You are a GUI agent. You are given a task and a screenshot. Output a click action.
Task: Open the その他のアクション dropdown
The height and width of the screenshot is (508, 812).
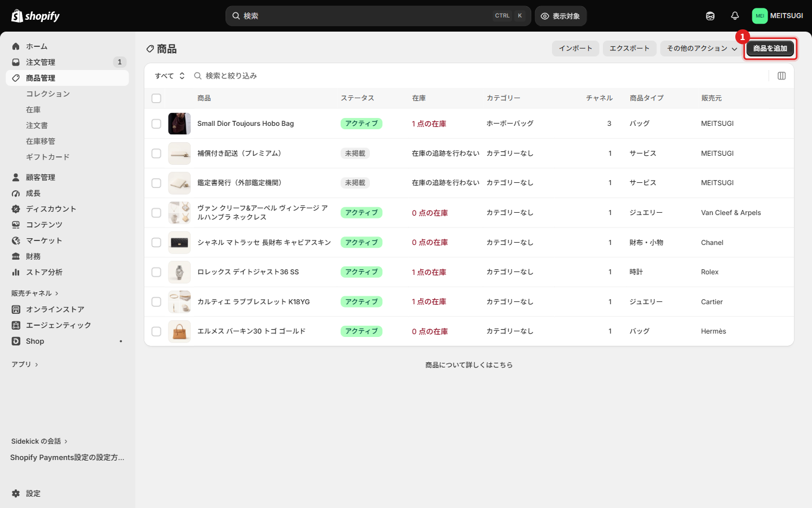point(702,49)
